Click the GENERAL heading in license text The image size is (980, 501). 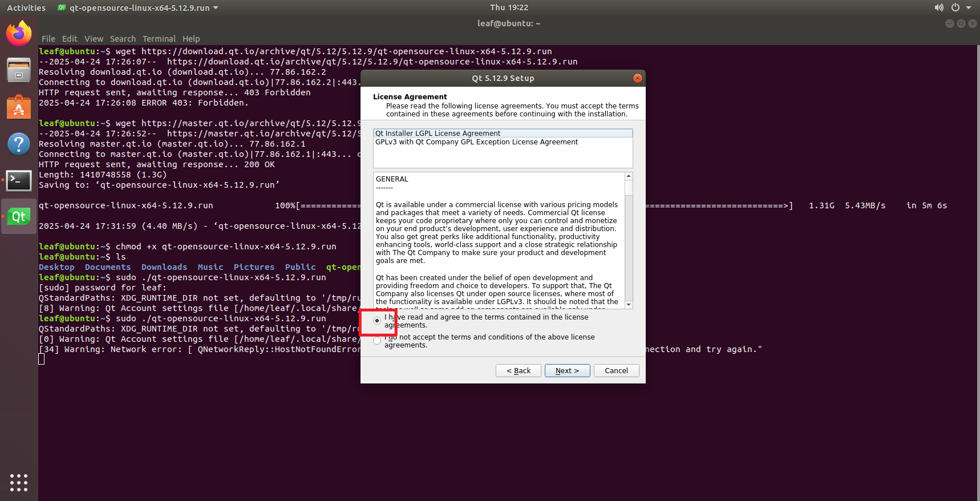(x=392, y=179)
